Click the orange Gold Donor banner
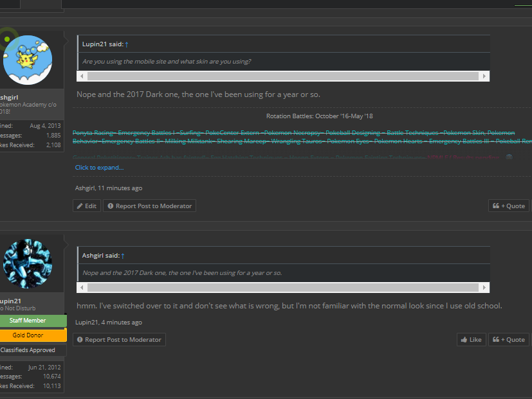The height and width of the screenshot is (399, 532). click(28, 335)
